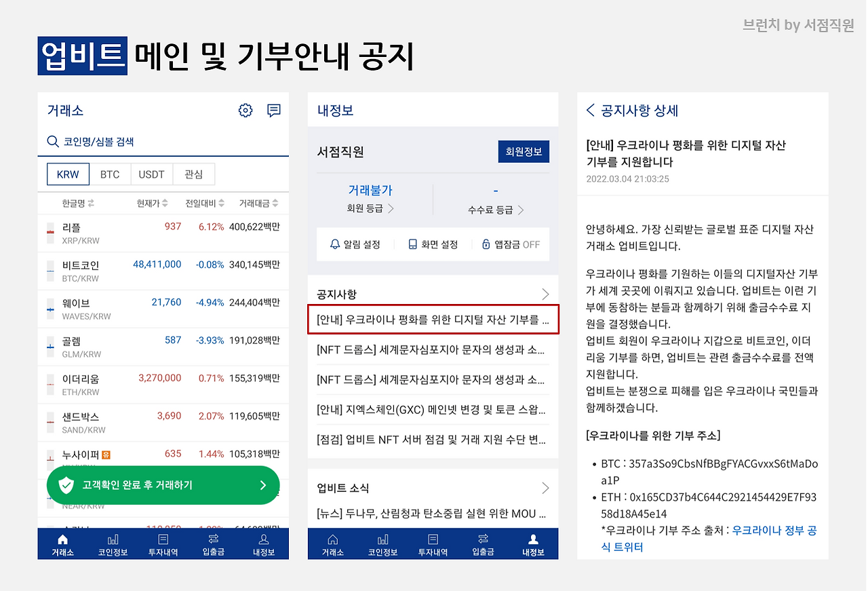Viewport: 868px width, 591px height.
Task: Open 알림 설정 bell option
Action: click(x=355, y=244)
